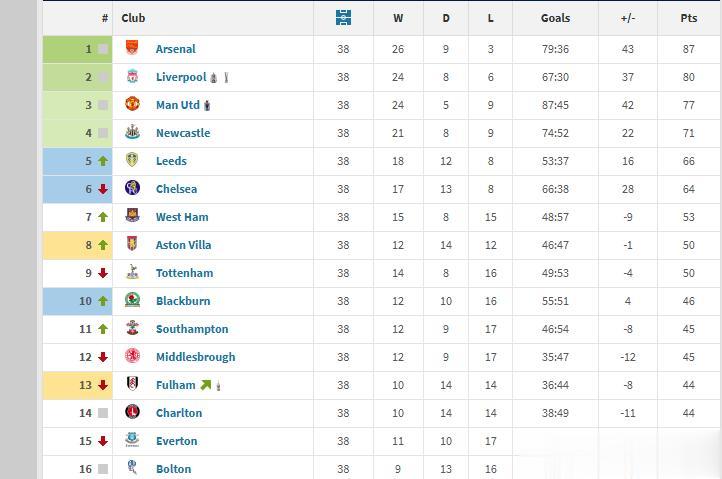This screenshot has width=722, height=479.
Task: Click the promoted arrow icon beside Fulham
Action: point(205,385)
